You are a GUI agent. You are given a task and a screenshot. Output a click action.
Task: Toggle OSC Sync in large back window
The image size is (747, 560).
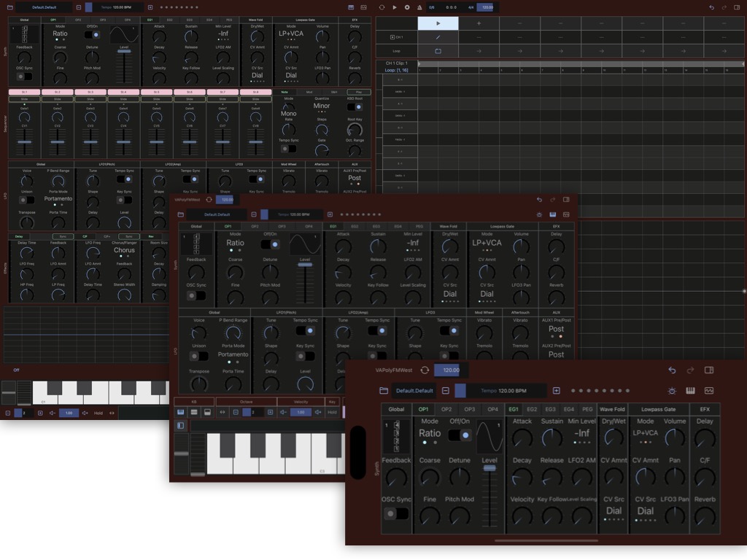tap(24, 77)
